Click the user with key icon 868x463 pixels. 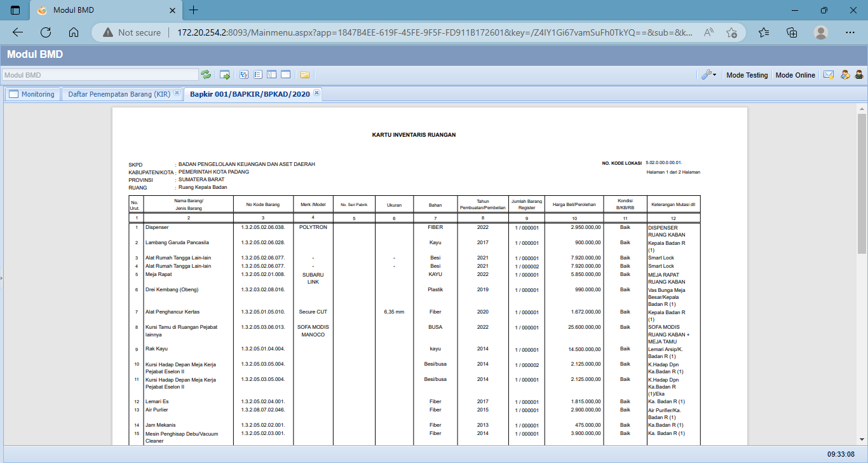(845, 75)
